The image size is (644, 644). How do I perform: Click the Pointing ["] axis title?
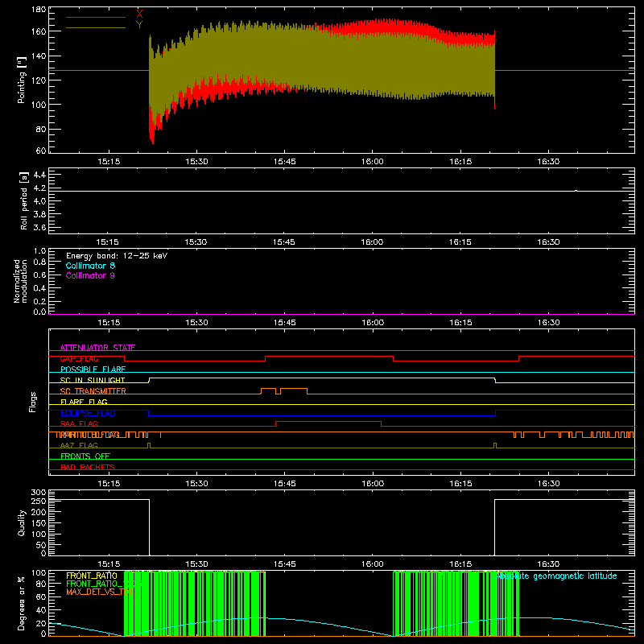22,80
